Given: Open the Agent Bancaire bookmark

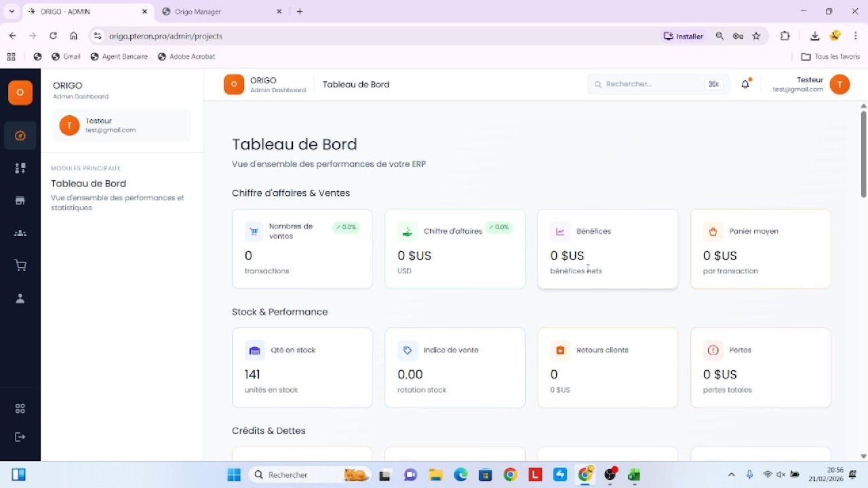Looking at the screenshot, I should coord(119,56).
